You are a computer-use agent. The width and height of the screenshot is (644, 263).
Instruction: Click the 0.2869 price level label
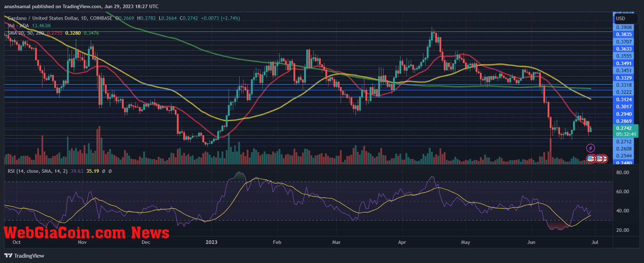pos(624,121)
